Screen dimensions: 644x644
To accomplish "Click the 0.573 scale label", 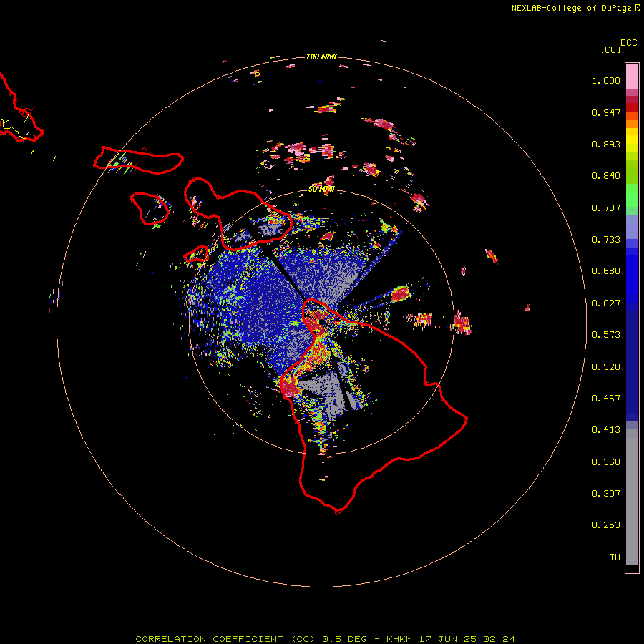I will point(606,335).
